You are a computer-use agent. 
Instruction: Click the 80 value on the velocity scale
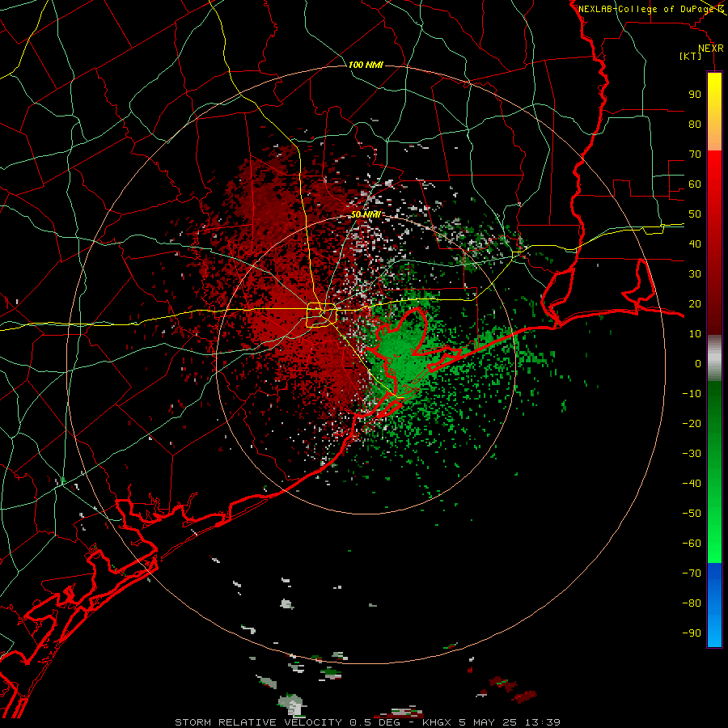pyautogui.click(x=695, y=125)
